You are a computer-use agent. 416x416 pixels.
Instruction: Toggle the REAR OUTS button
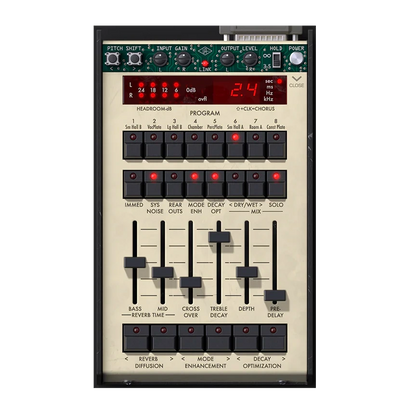tap(174, 184)
